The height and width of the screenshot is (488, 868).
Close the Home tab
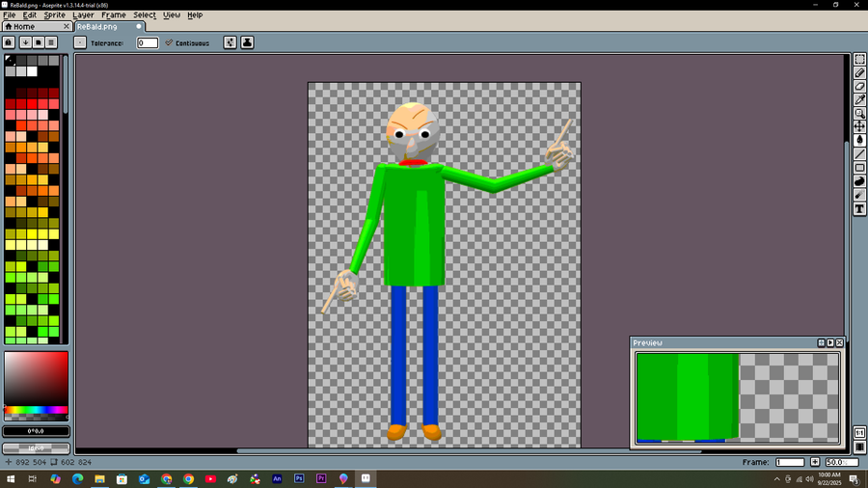point(67,26)
